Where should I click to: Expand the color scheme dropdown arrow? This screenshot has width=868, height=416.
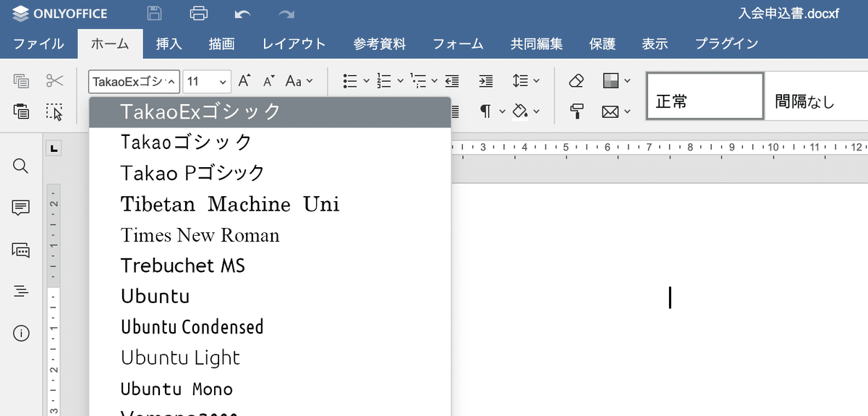coord(627,81)
